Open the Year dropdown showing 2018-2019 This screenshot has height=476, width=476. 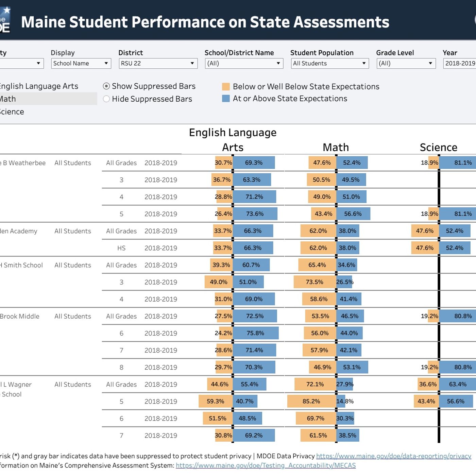(x=460, y=64)
